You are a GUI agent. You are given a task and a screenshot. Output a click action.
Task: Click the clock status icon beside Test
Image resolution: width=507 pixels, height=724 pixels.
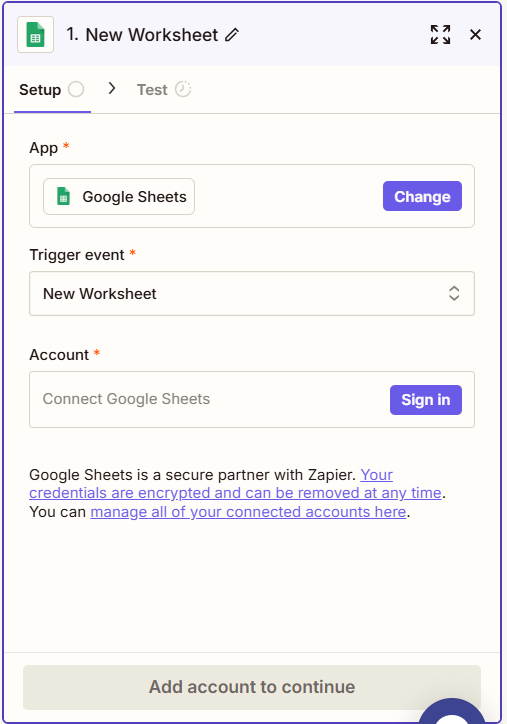click(183, 89)
